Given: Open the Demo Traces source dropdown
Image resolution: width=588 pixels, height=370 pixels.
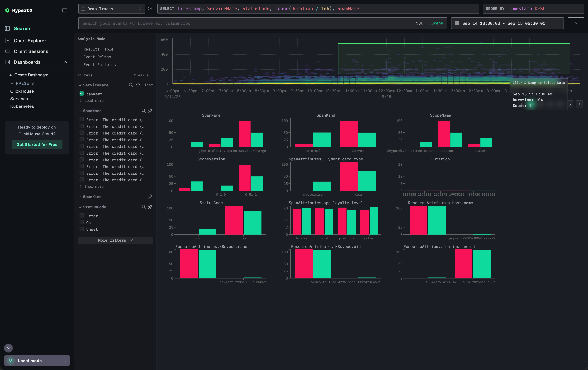Looking at the screenshot, I should coord(111,9).
